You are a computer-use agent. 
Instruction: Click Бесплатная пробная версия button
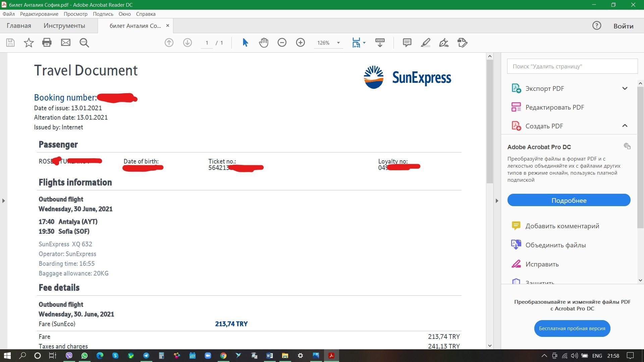pyautogui.click(x=572, y=328)
